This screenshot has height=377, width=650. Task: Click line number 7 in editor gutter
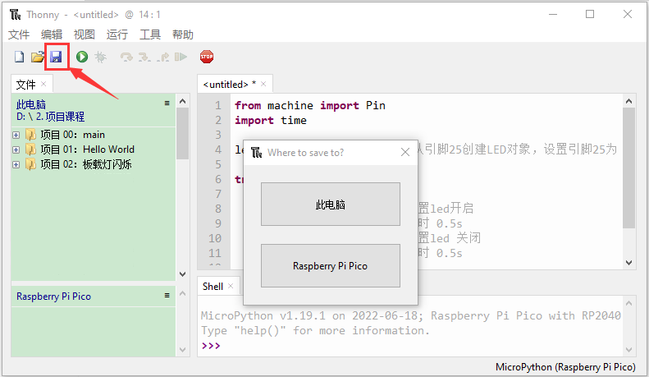[218, 194]
